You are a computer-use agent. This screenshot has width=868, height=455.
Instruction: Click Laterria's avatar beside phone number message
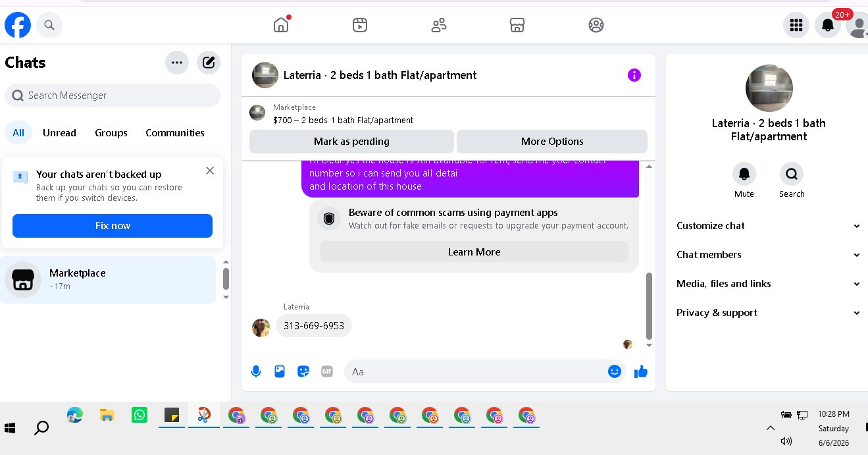click(261, 327)
